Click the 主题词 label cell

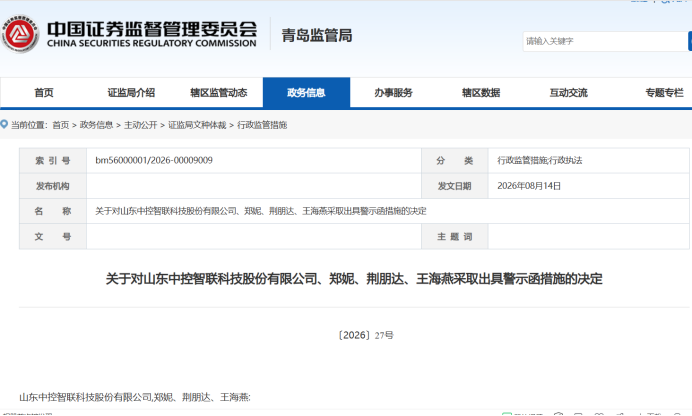point(455,237)
